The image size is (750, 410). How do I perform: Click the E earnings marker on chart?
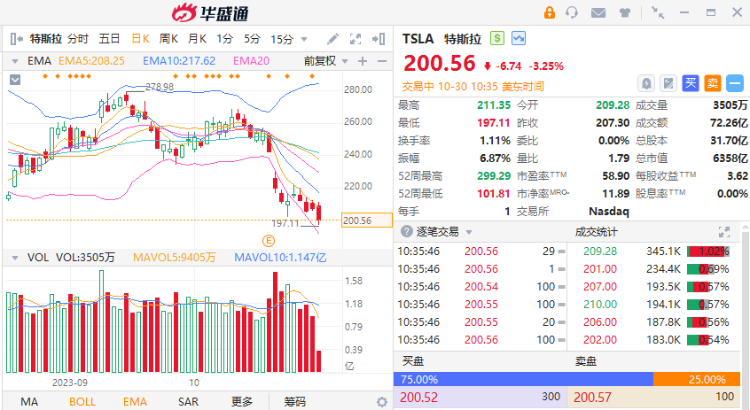pos(268,241)
